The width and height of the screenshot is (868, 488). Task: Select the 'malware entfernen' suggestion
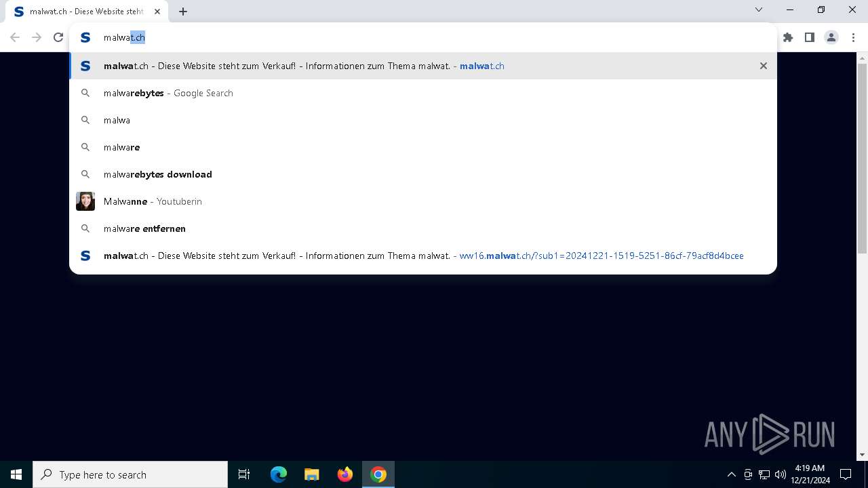pyautogui.click(x=423, y=228)
